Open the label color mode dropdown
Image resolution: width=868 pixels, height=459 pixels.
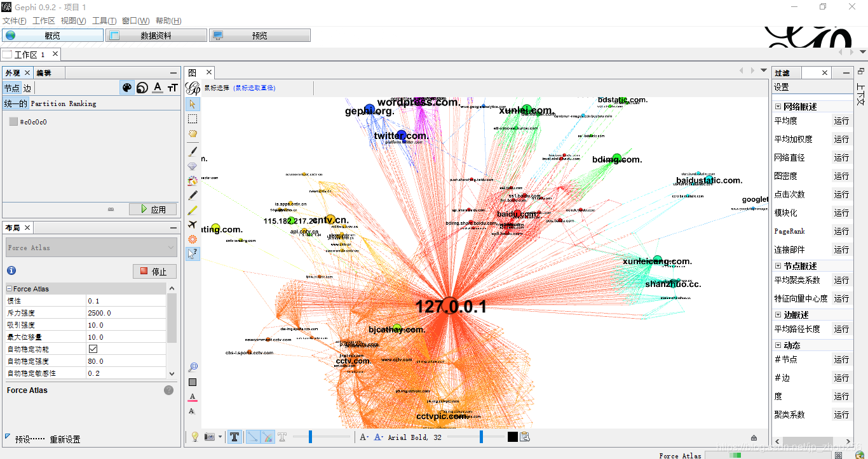[378, 437]
